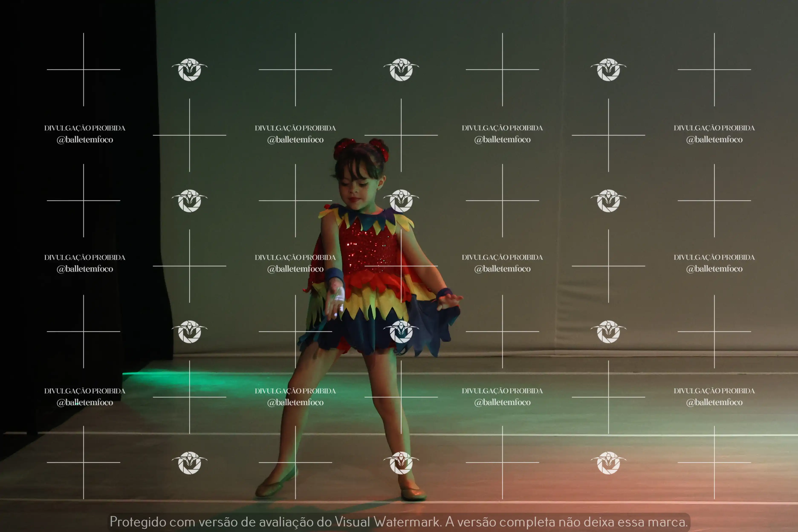Click the camera logo on the dancer's blue skirt

pyautogui.click(x=401, y=331)
